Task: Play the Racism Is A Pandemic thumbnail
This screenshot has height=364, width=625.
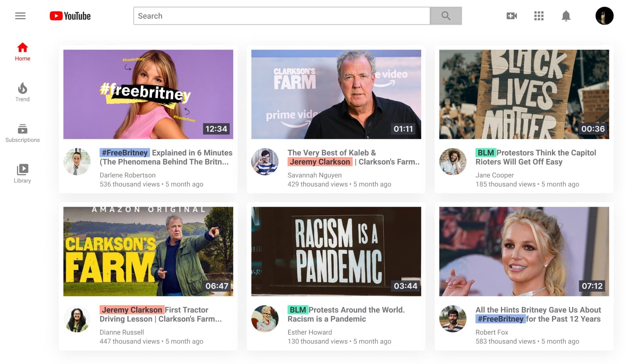Action: pos(336,251)
